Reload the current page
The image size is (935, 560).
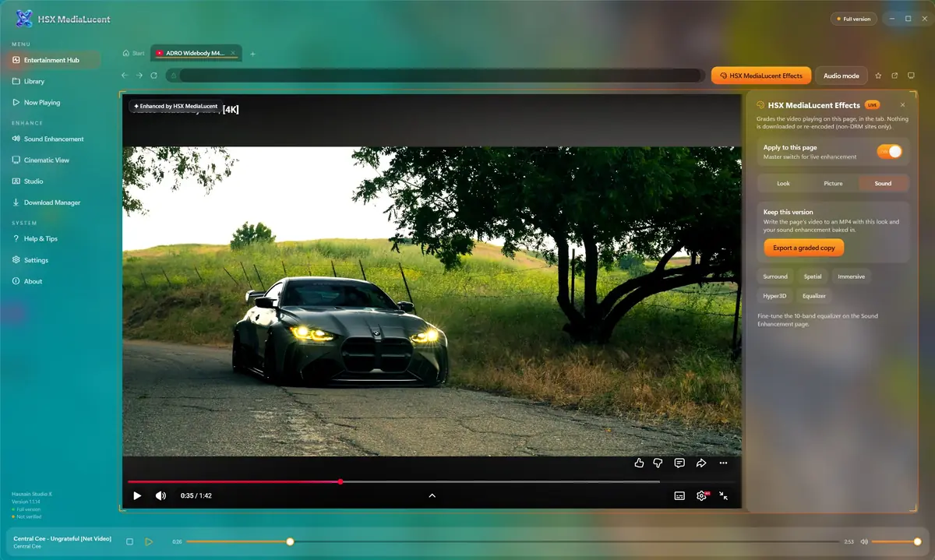tap(154, 76)
